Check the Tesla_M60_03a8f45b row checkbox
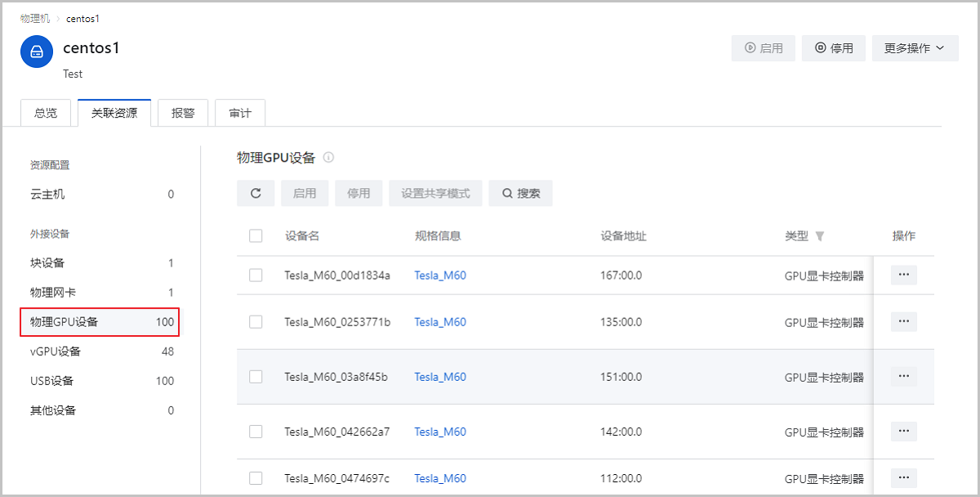 pyautogui.click(x=256, y=376)
